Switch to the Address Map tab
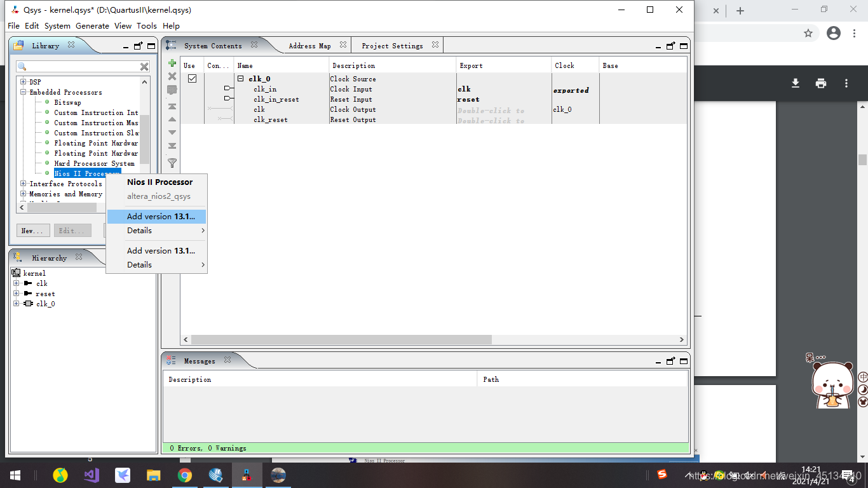Screen dimensions: 868x488 point(309,46)
